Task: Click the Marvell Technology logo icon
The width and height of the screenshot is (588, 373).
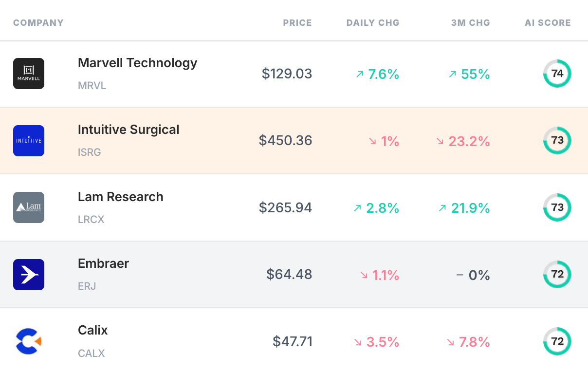Action: [x=29, y=74]
